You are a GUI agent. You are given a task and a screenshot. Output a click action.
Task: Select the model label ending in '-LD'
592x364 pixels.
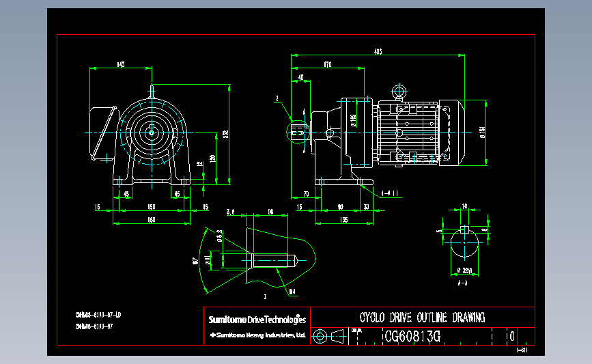pyautogui.click(x=98, y=315)
